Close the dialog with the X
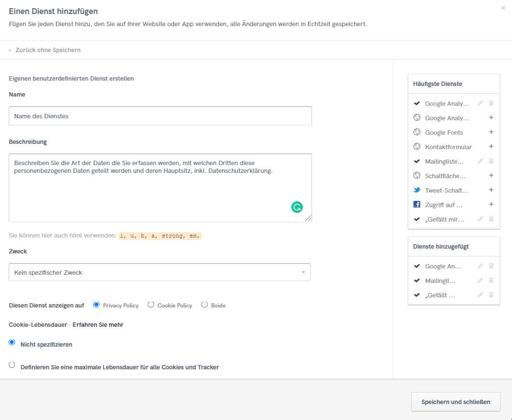This screenshot has width=512, height=420. click(504, 8)
